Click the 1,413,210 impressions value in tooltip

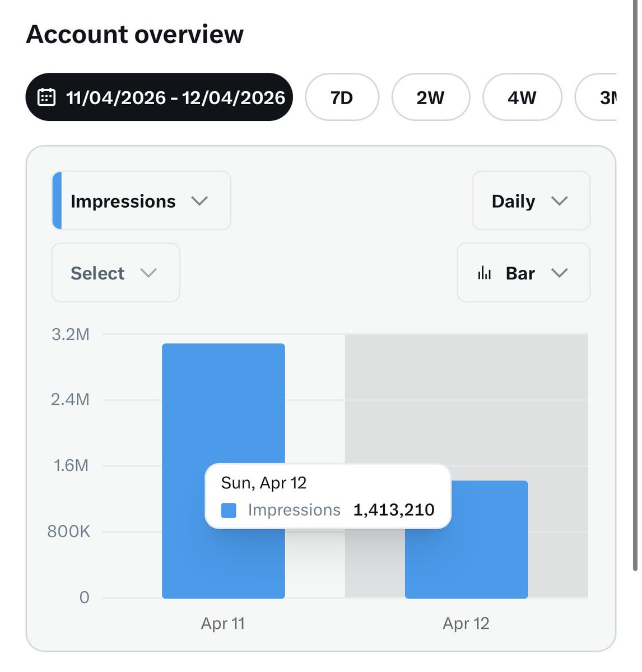pyautogui.click(x=394, y=510)
